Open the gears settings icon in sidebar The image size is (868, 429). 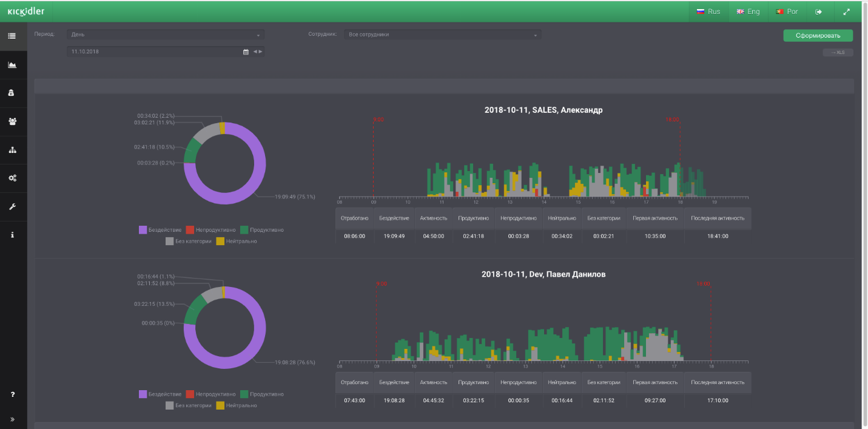click(12, 178)
